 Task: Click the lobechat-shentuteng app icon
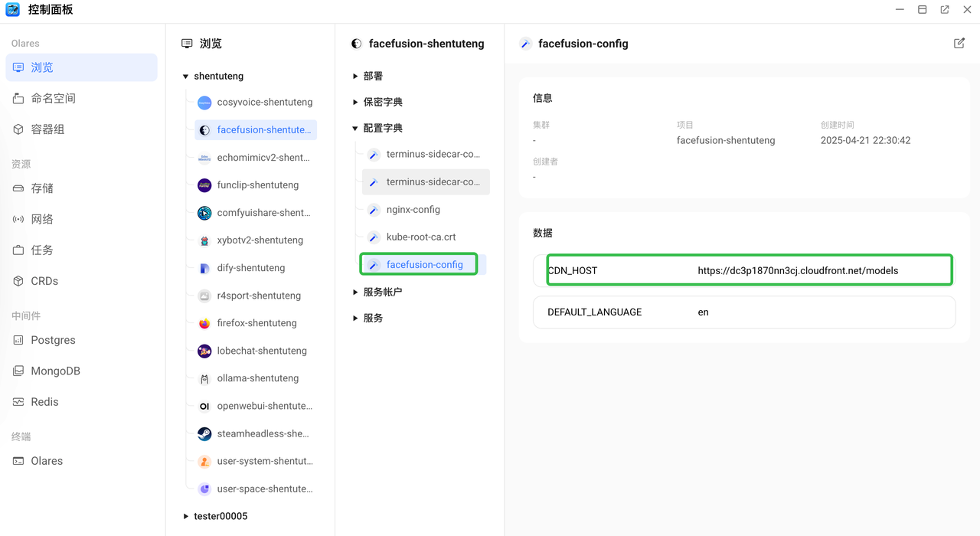[x=204, y=351]
